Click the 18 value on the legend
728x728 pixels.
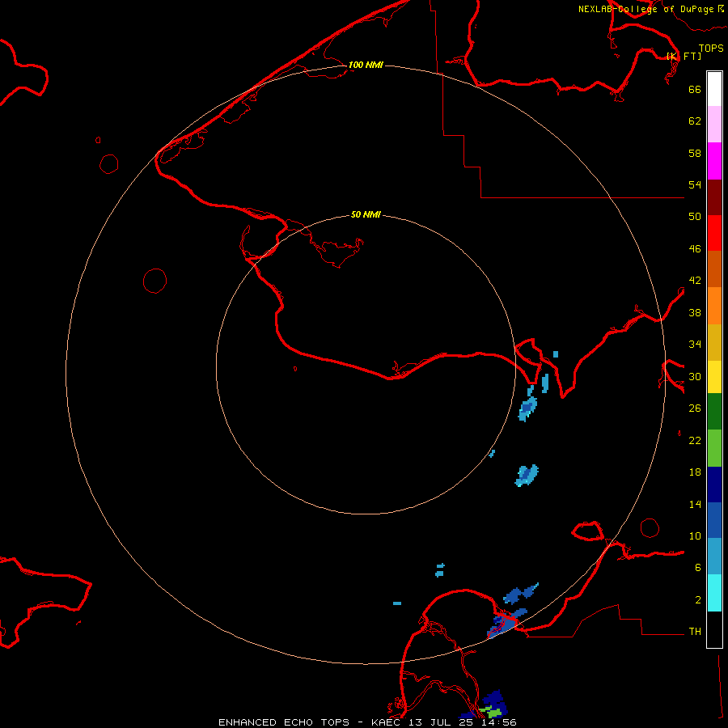click(695, 472)
